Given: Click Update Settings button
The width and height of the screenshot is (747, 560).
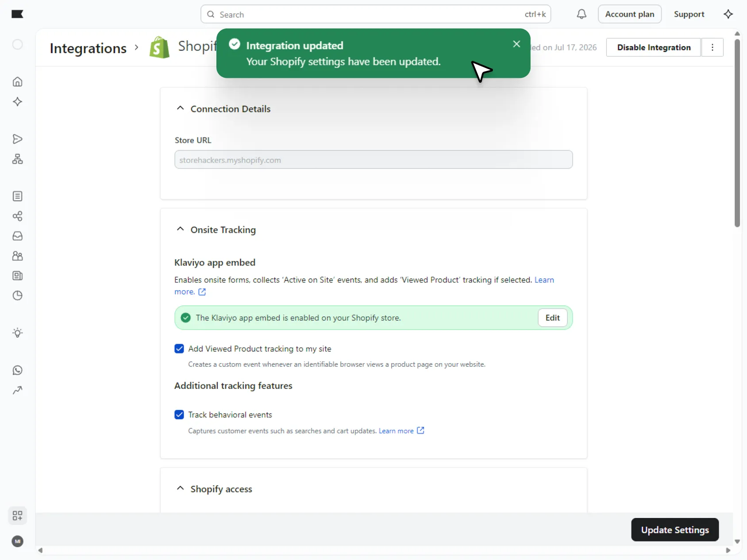Looking at the screenshot, I should 675,529.
